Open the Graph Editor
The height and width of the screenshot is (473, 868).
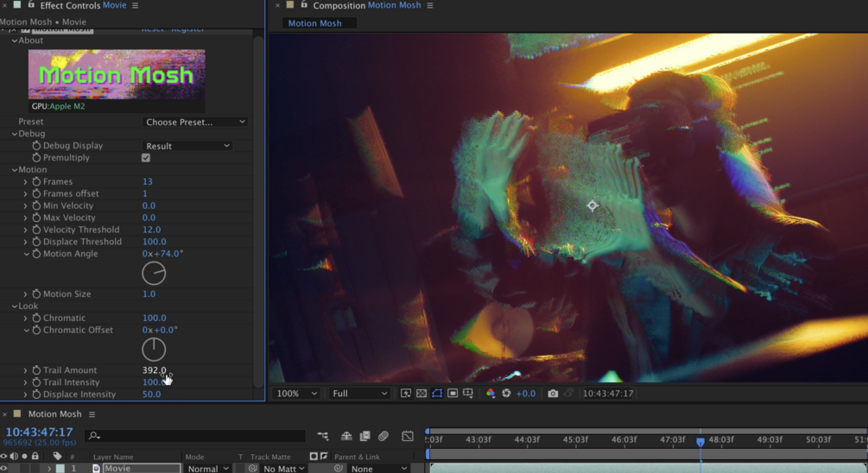click(408, 436)
